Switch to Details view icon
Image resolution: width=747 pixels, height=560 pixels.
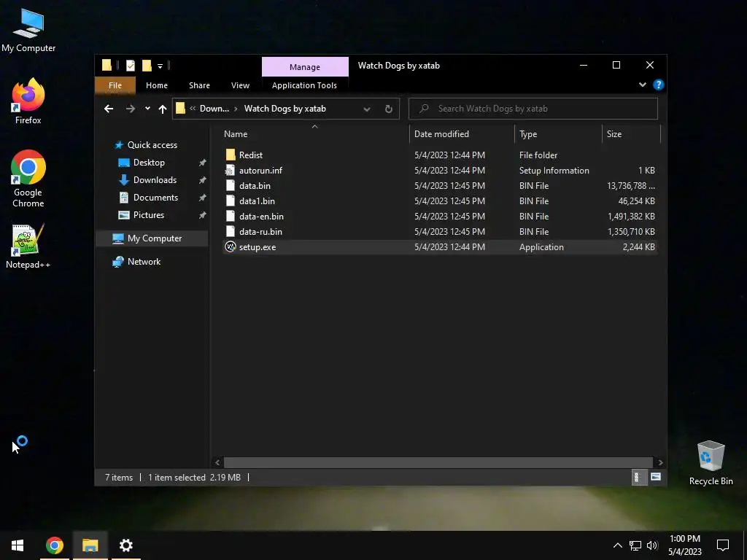coord(639,477)
